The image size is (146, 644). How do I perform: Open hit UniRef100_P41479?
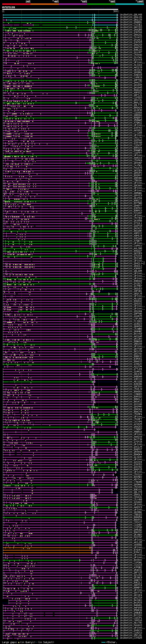(131, 168)
